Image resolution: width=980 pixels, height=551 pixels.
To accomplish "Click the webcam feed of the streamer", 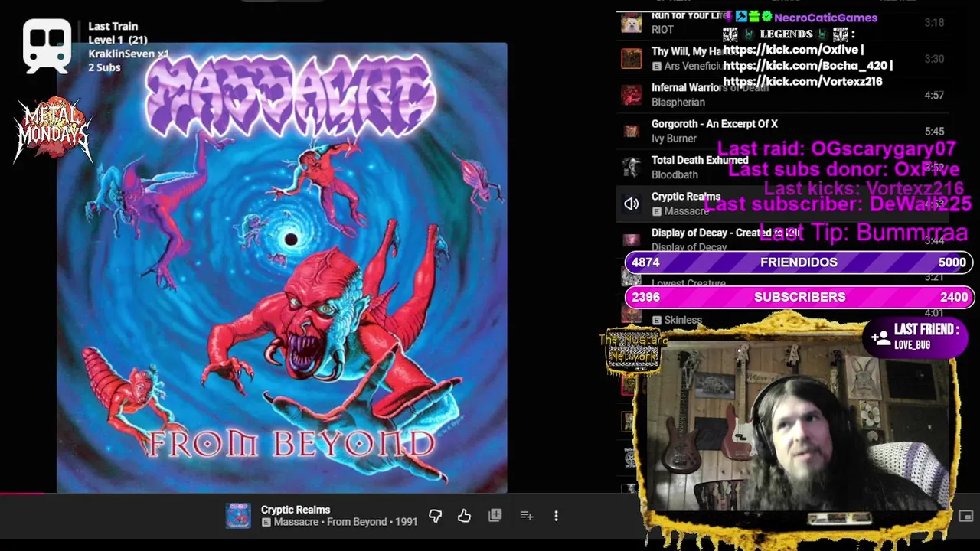I will click(799, 426).
